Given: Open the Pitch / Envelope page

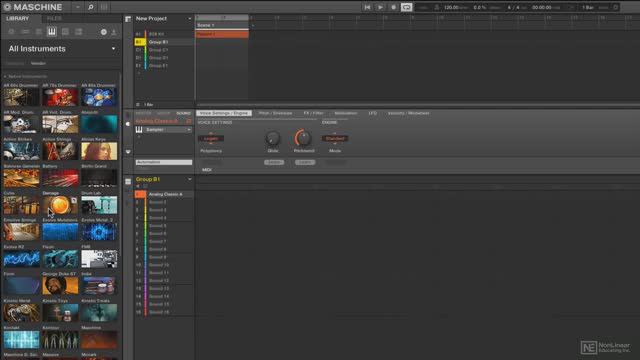Looking at the screenshot, I should pos(276,113).
